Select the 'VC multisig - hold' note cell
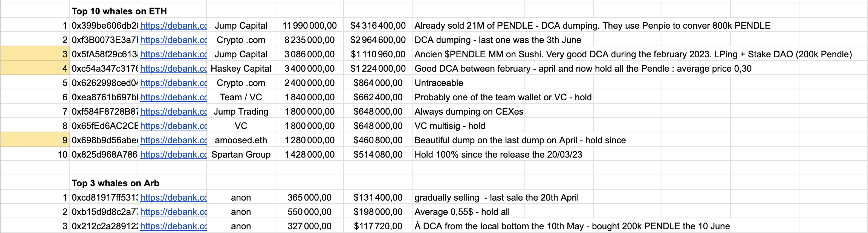868x233 pixels. pyautogui.click(x=450, y=126)
